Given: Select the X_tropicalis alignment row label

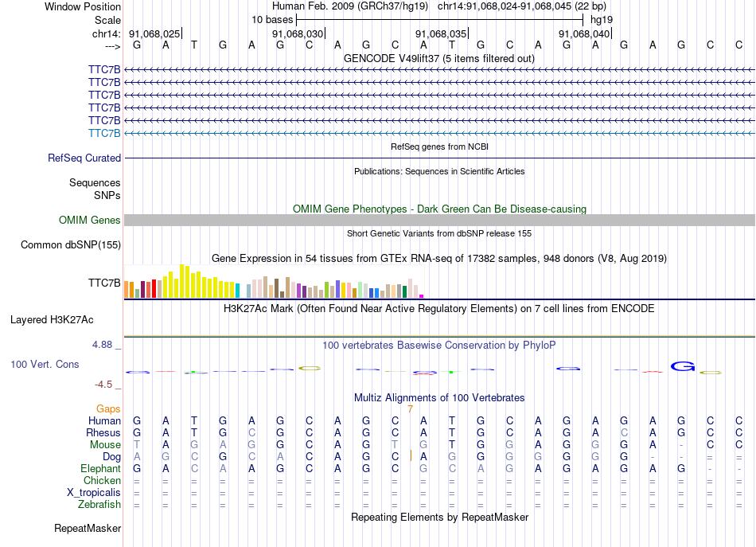Looking at the screenshot, I should tap(94, 493).
